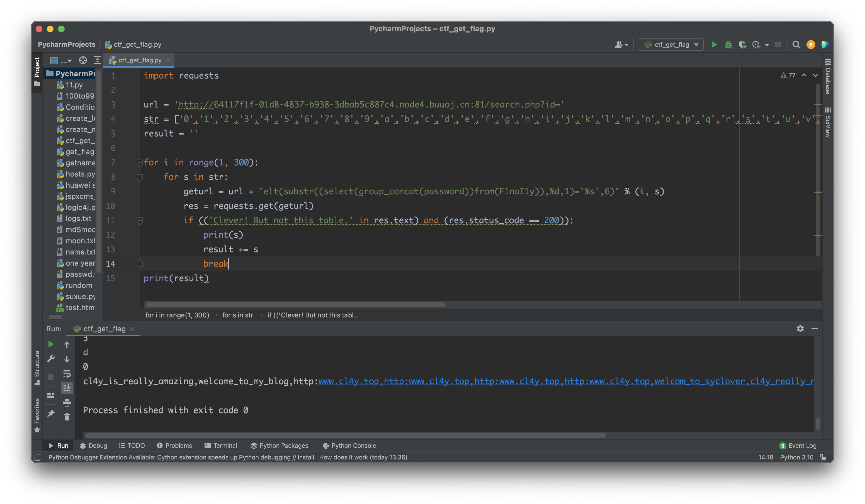Open the Terminal tool window tab
Viewport: 865px width, 504px height.
pyautogui.click(x=221, y=445)
